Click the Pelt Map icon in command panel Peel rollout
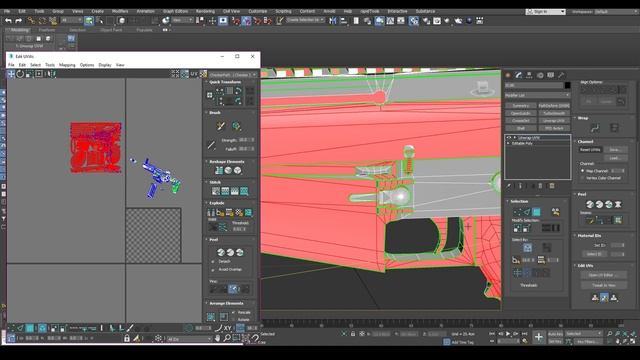640x360 pixels. coord(618,204)
